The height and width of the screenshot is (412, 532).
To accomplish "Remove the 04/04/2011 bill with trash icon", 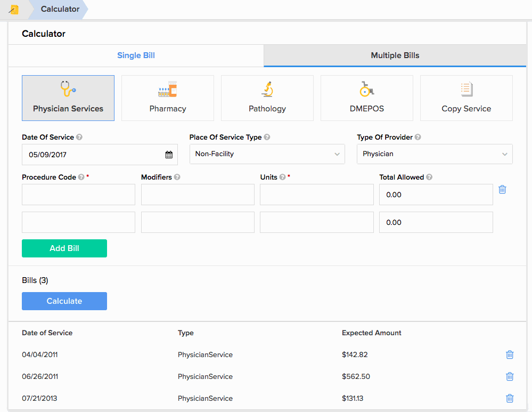I will point(510,354).
